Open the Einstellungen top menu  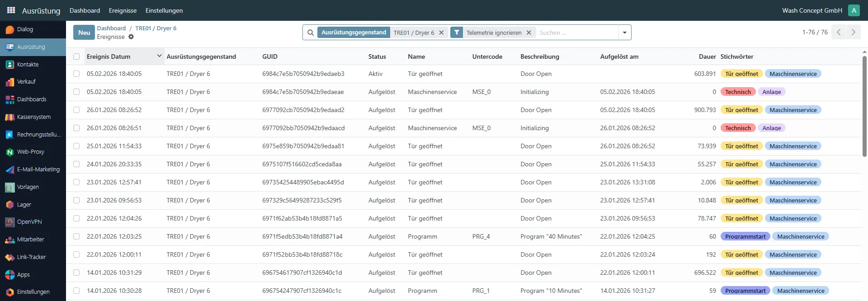tap(164, 10)
